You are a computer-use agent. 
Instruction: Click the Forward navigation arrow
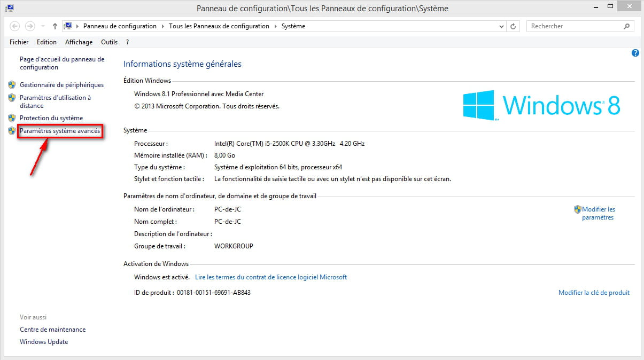coord(30,26)
